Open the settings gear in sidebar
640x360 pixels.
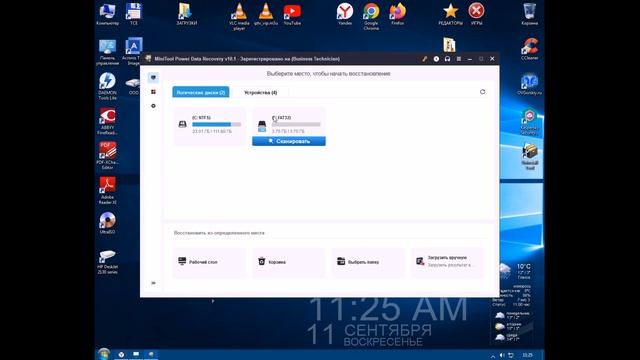[x=153, y=106]
